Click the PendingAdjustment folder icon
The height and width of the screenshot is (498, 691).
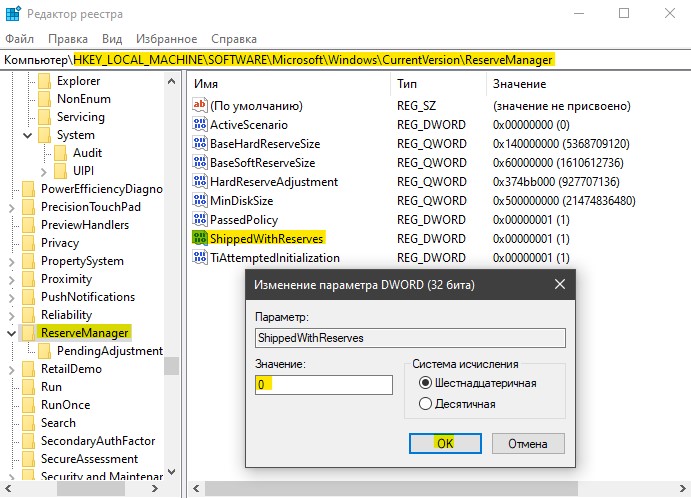tap(45, 351)
